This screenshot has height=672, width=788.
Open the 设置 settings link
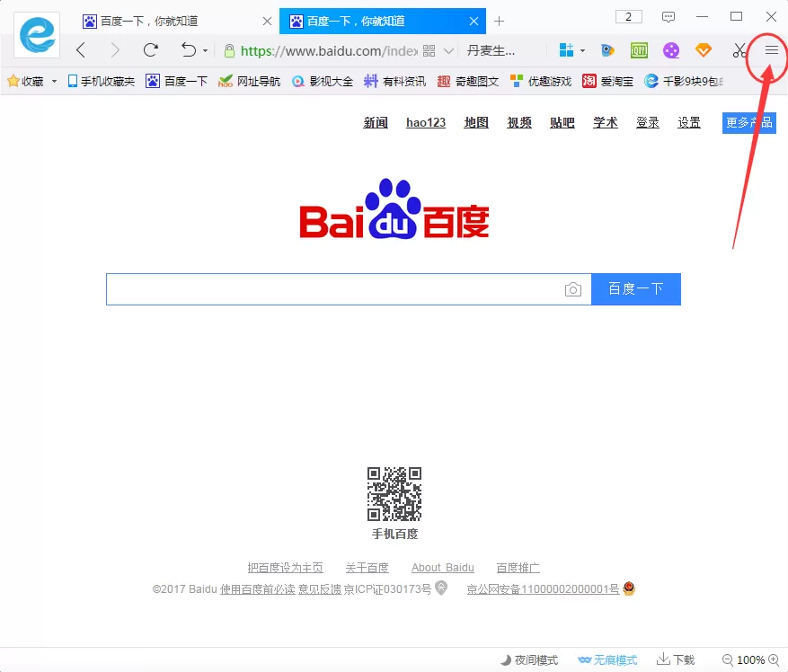[689, 123]
